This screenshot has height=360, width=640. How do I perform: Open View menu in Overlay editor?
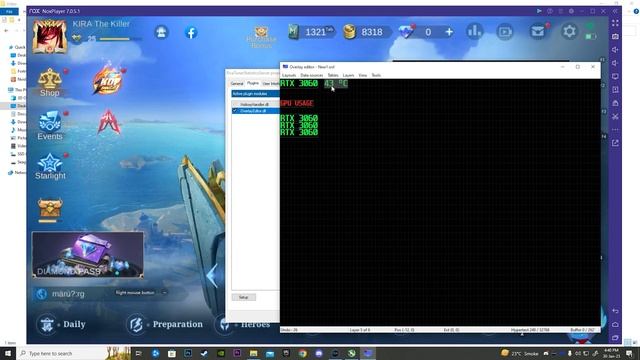(x=362, y=75)
